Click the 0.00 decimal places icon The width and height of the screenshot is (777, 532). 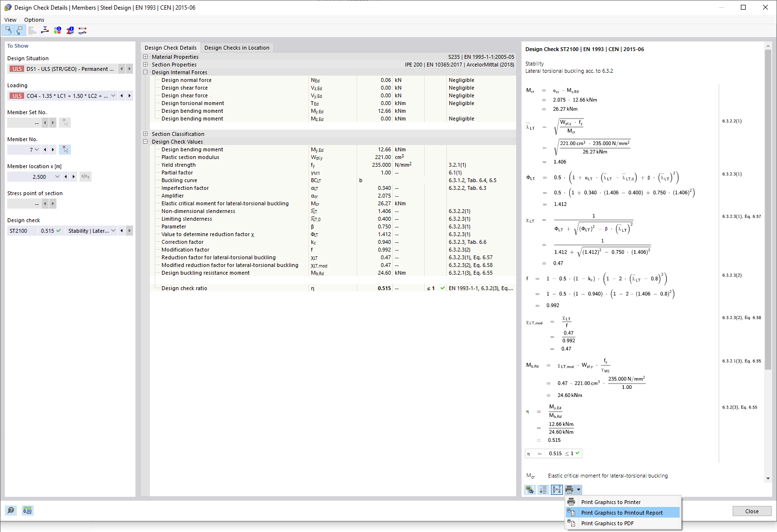point(27,510)
